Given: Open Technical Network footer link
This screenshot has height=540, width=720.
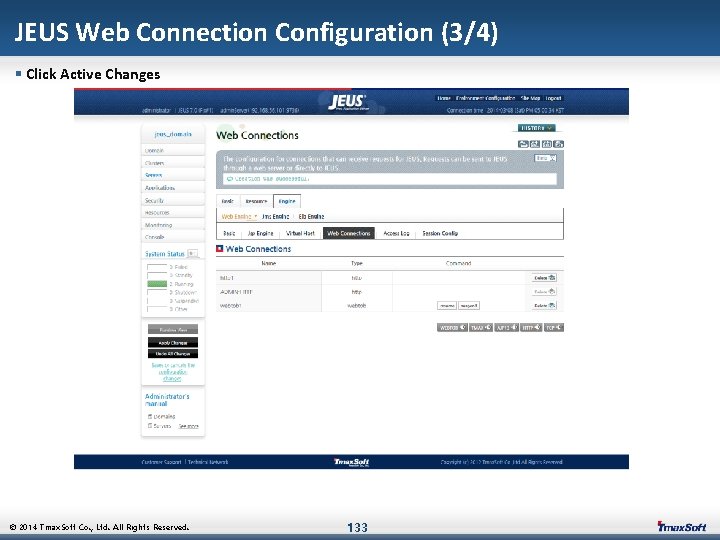Looking at the screenshot, I should click(208, 462).
